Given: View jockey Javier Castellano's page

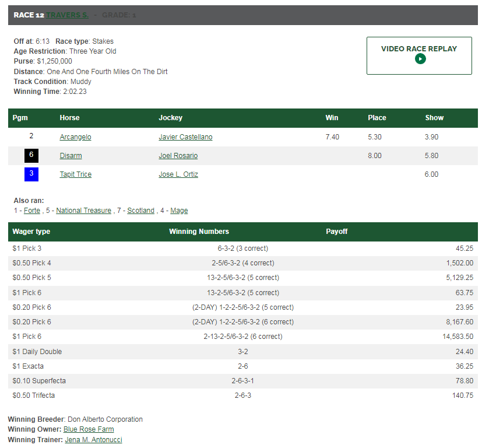Looking at the screenshot, I should (x=185, y=137).
